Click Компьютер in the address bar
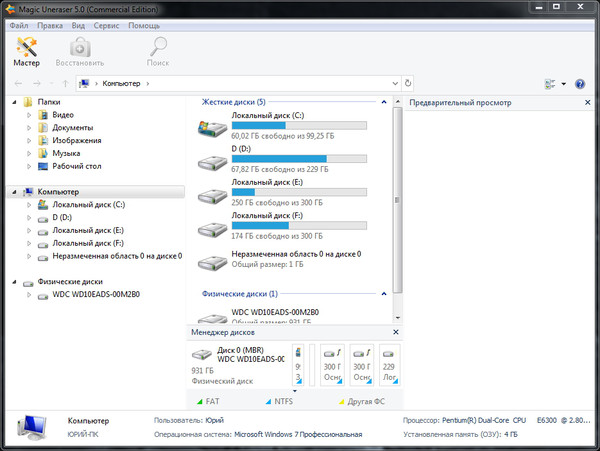 121,83
